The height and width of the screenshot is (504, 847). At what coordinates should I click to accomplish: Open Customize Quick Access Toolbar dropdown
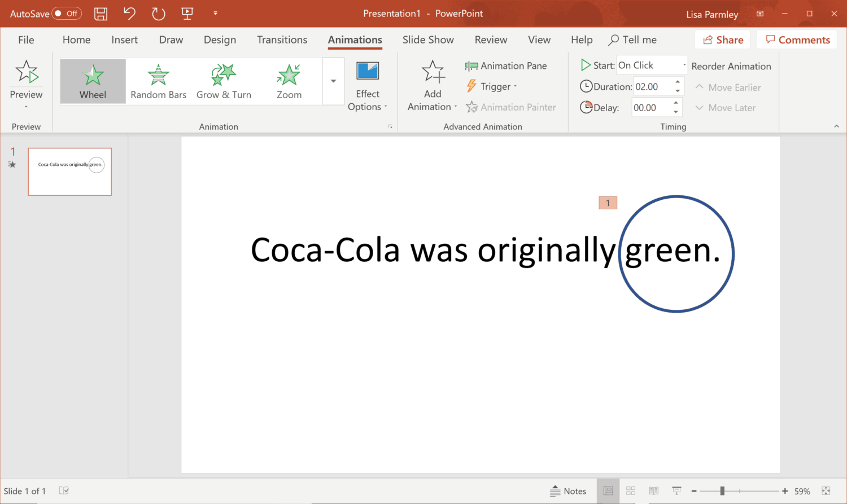[x=215, y=14]
